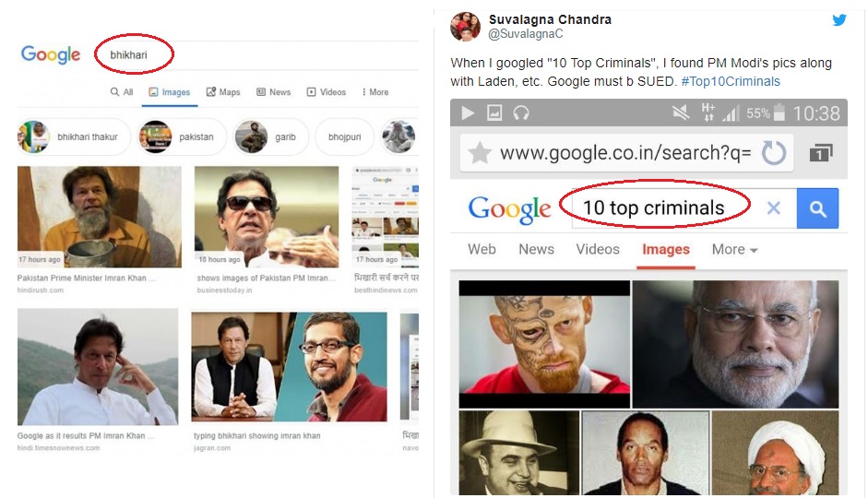Click the 'bhikhari' search input field

coord(134,54)
